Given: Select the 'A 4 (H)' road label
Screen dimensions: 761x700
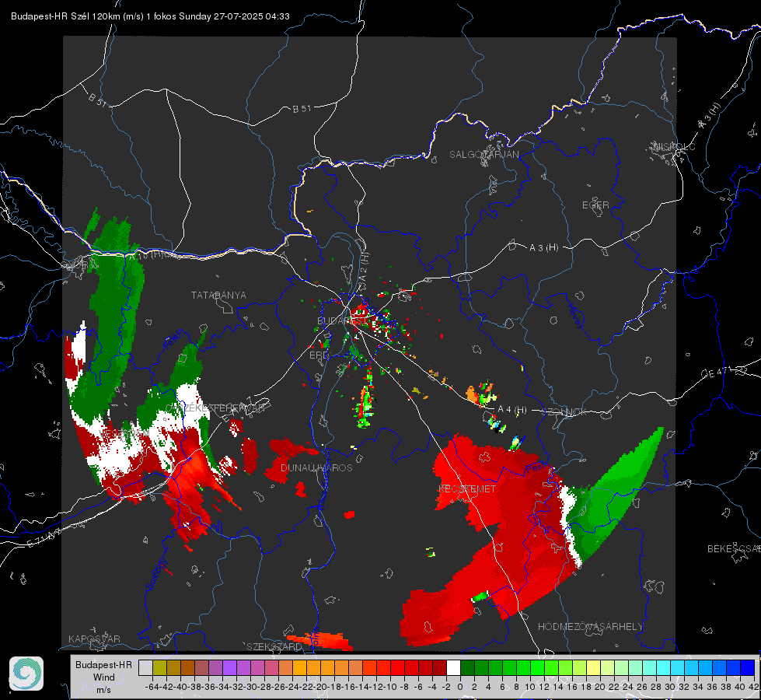Looking at the screenshot, I should tap(512, 410).
